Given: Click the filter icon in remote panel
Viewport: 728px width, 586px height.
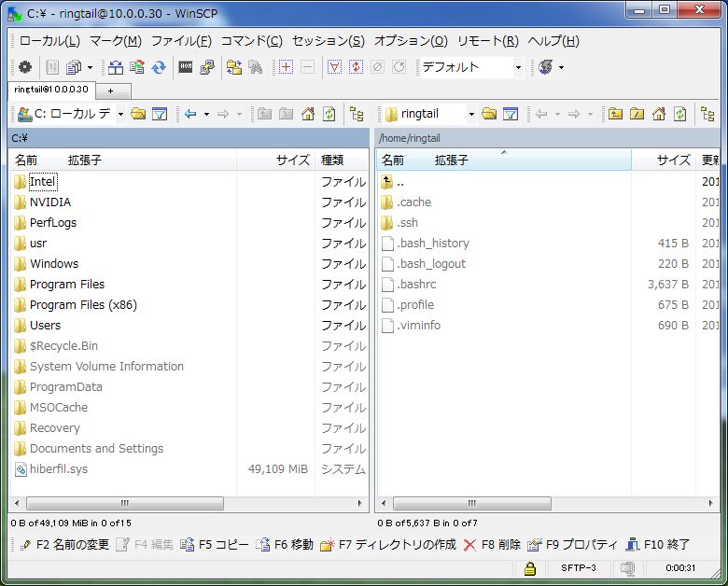Looking at the screenshot, I should click(511, 114).
